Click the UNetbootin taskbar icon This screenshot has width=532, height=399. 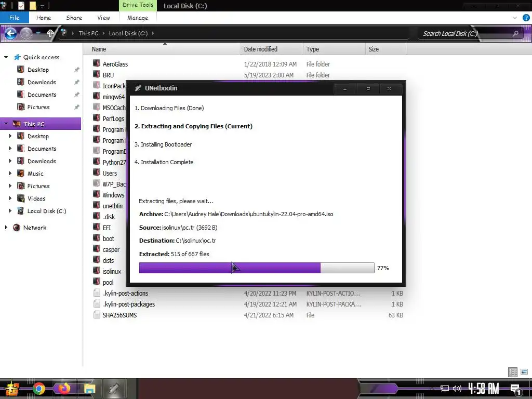(x=114, y=389)
